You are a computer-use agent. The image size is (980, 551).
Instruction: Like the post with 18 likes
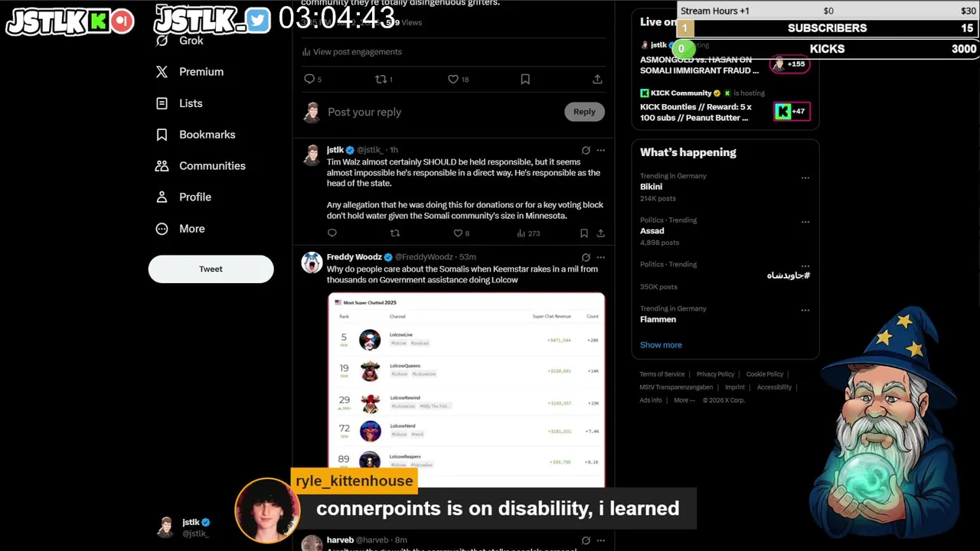[458, 79]
